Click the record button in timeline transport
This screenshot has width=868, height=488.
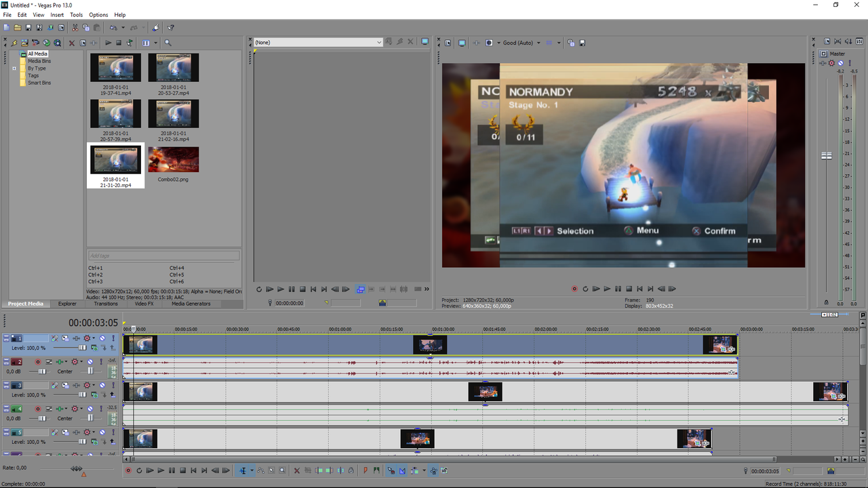127,470
